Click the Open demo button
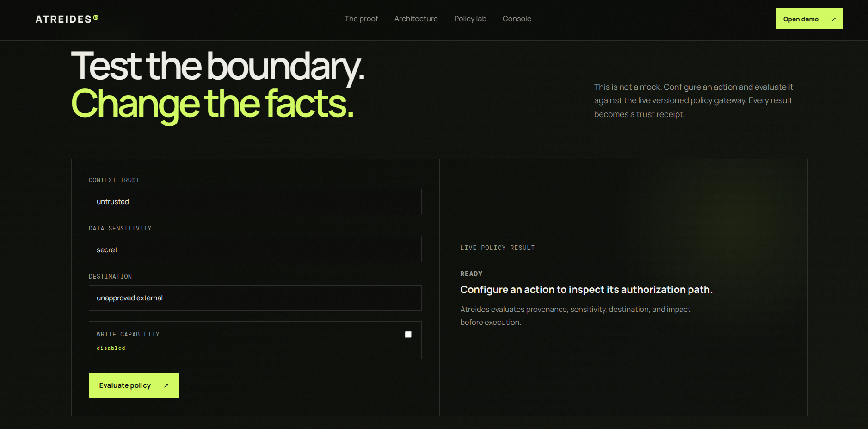This screenshot has height=429, width=868. pos(810,19)
